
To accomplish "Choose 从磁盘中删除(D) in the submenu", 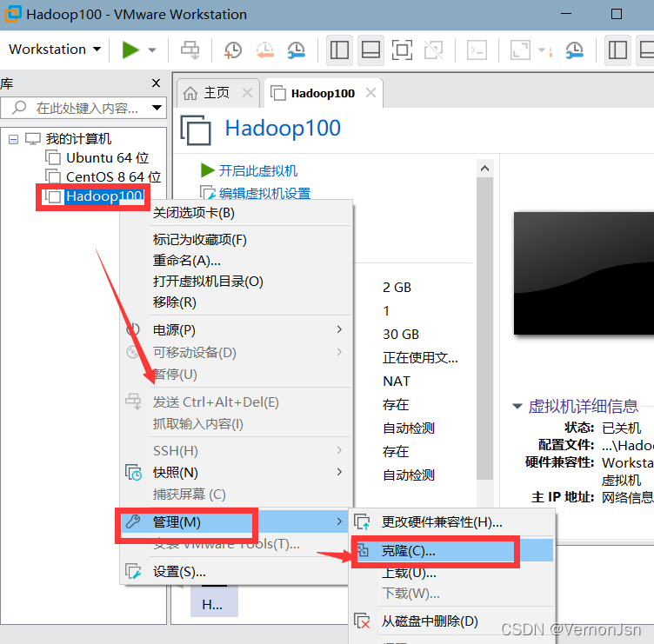I will pos(453,621).
